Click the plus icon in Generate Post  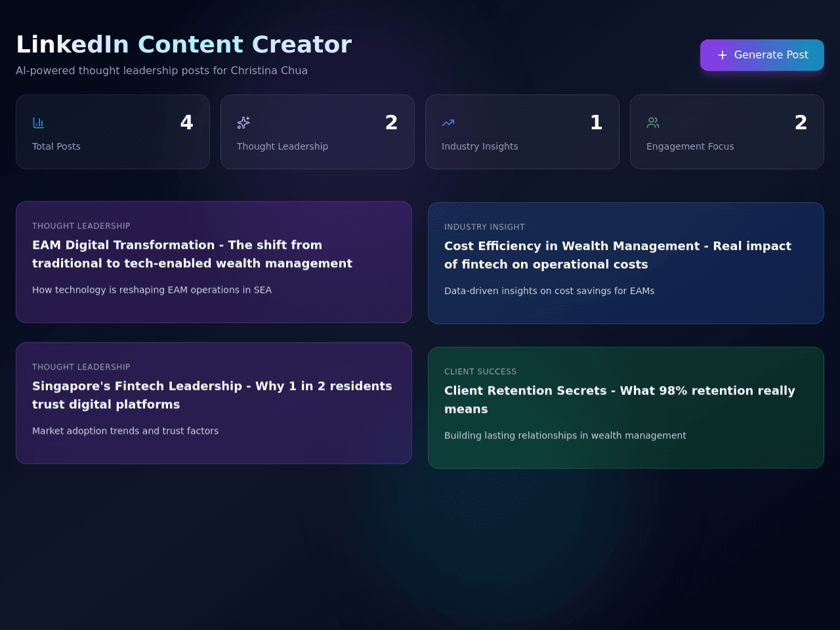[x=722, y=55]
